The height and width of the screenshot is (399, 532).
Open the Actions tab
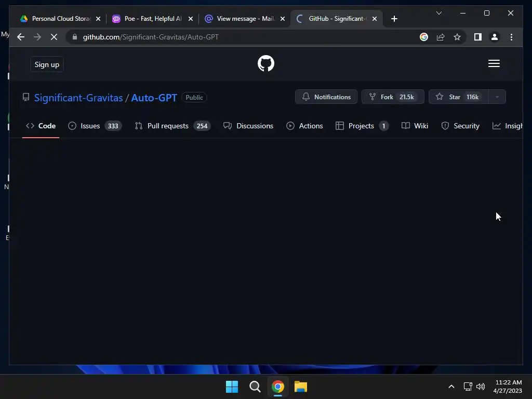304,126
